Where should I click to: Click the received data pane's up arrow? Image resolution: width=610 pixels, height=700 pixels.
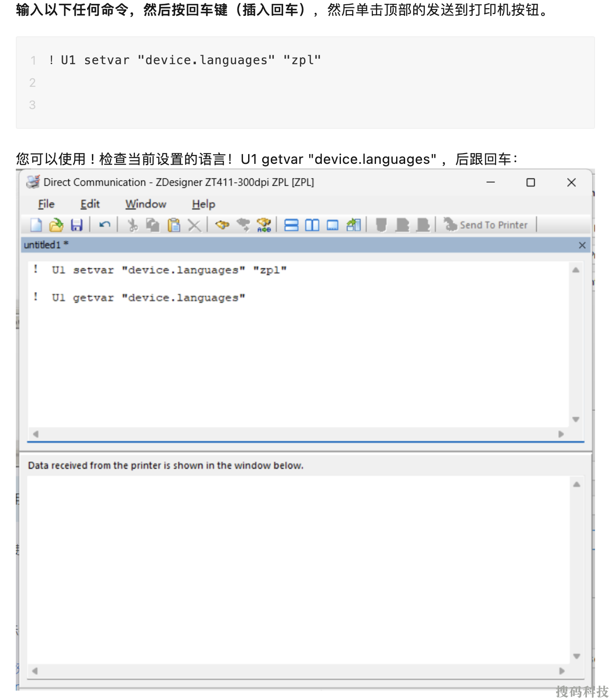click(x=577, y=484)
